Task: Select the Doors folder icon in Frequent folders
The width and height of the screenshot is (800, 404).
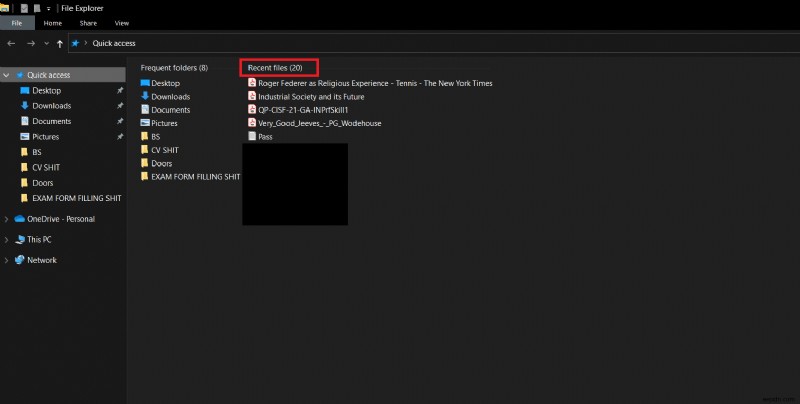Action: 145,163
